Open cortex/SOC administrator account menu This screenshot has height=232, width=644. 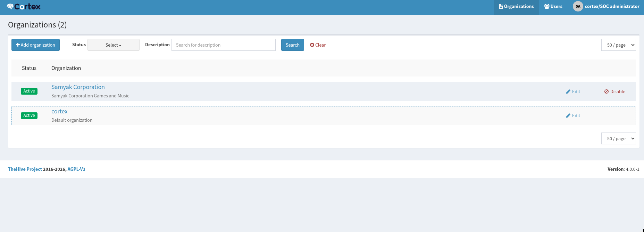(x=612, y=7)
